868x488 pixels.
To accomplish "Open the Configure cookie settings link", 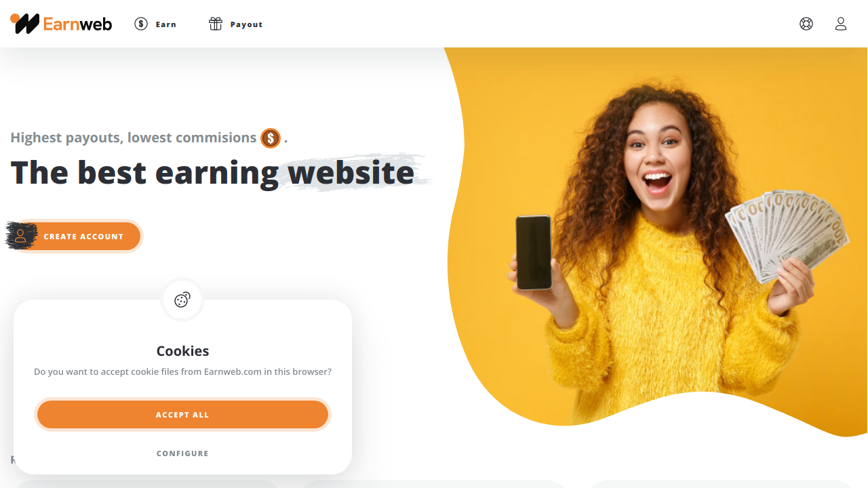I will [x=182, y=453].
